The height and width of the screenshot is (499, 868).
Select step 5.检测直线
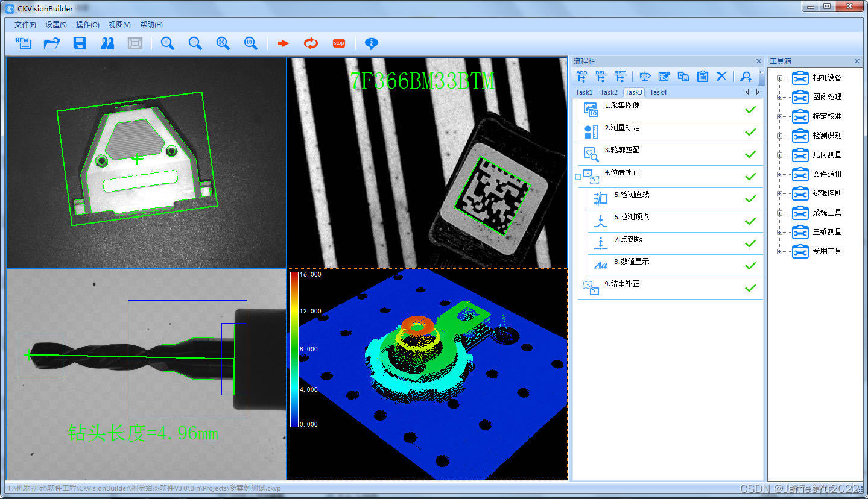(x=675, y=199)
